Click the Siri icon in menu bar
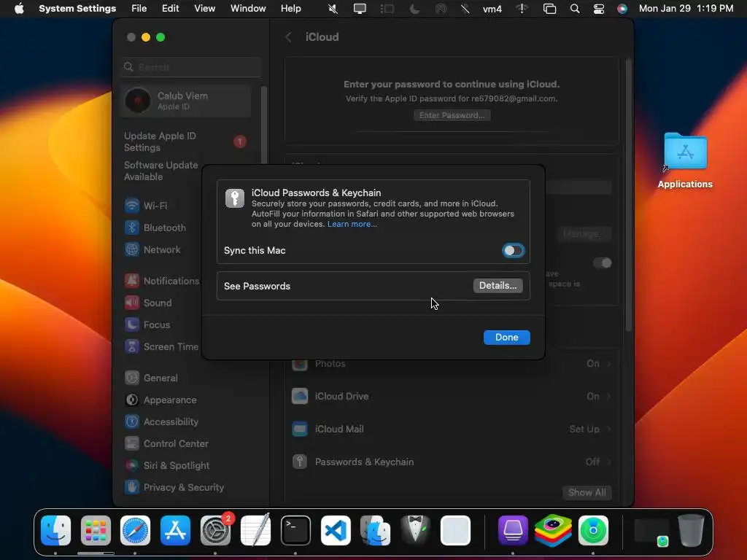The height and width of the screenshot is (560, 747). pyautogui.click(x=622, y=9)
